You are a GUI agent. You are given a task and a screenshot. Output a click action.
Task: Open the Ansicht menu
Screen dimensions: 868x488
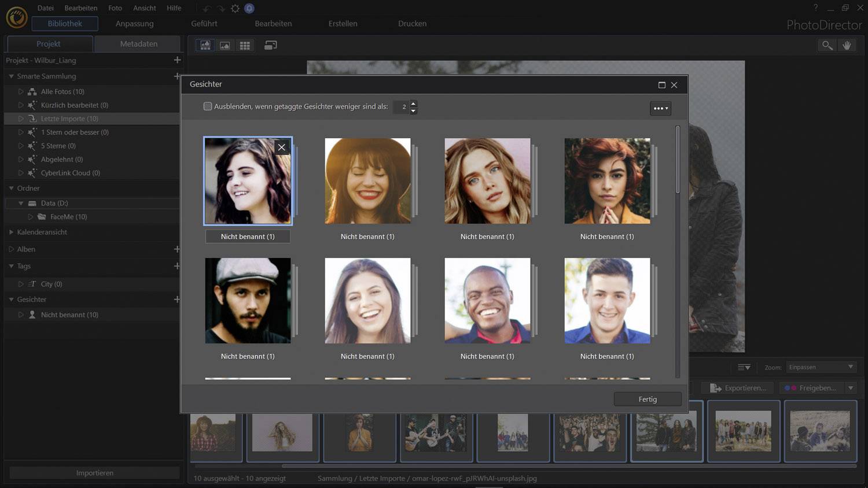[144, 8]
